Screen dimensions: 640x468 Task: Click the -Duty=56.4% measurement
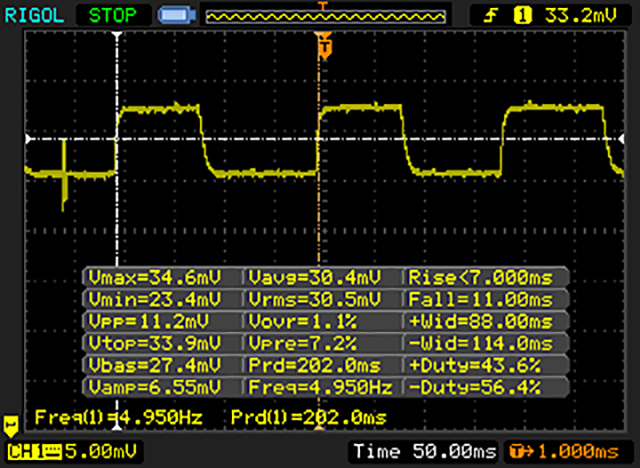pyautogui.click(x=475, y=387)
